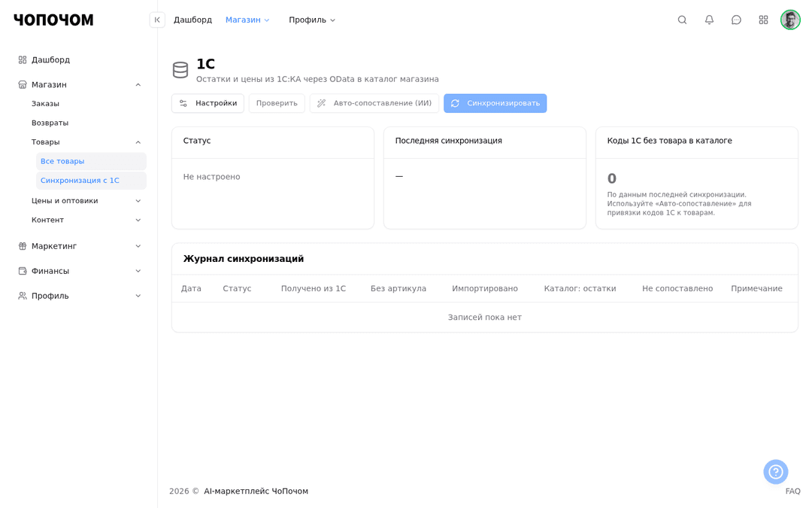Screen dimensions: 812x508
Task: Click AI-маркетплейс ЧоПочом footer link
Action: point(256,491)
